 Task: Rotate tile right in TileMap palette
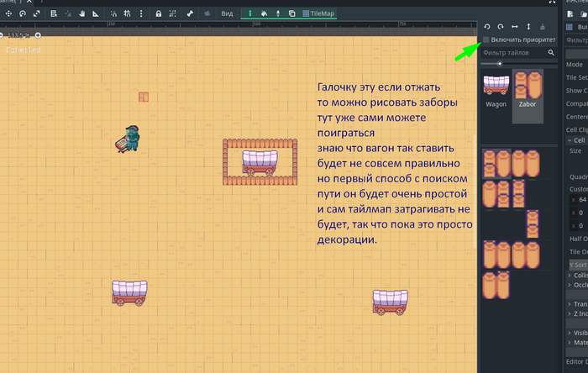click(501, 27)
